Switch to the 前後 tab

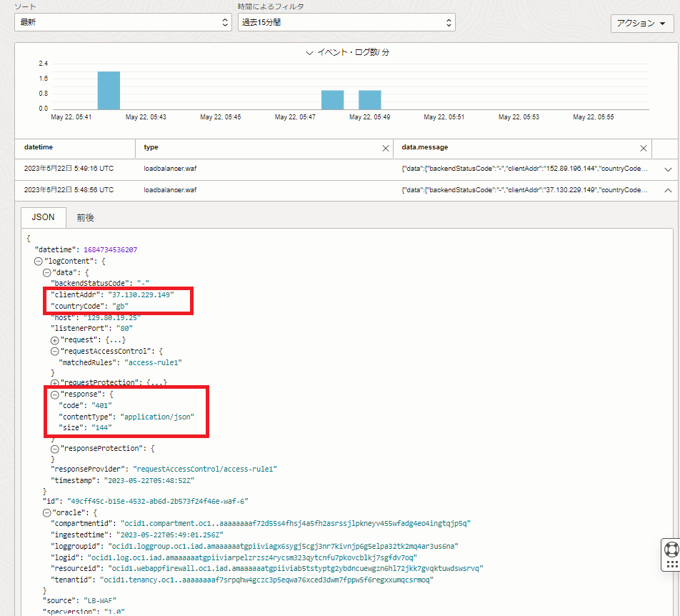(85, 217)
